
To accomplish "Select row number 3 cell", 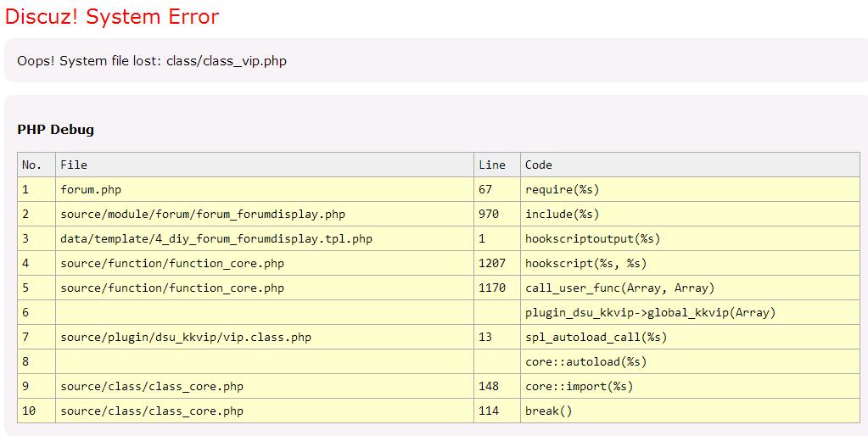I will click(36, 239).
